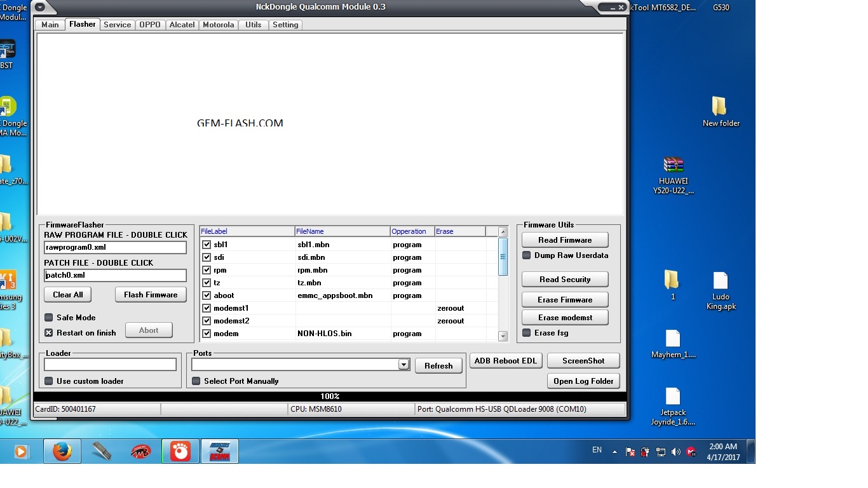
Task: Enable Select Port Manually
Action: coord(196,381)
